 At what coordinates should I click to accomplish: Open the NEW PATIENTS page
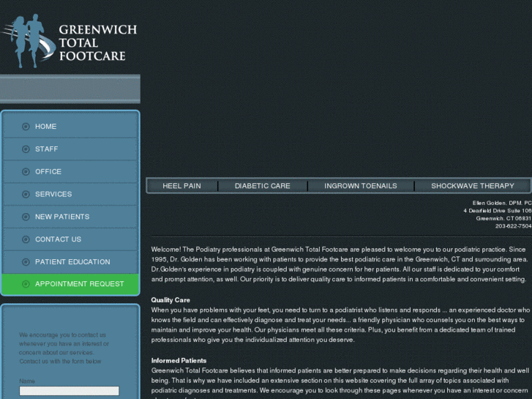pyautogui.click(x=70, y=217)
